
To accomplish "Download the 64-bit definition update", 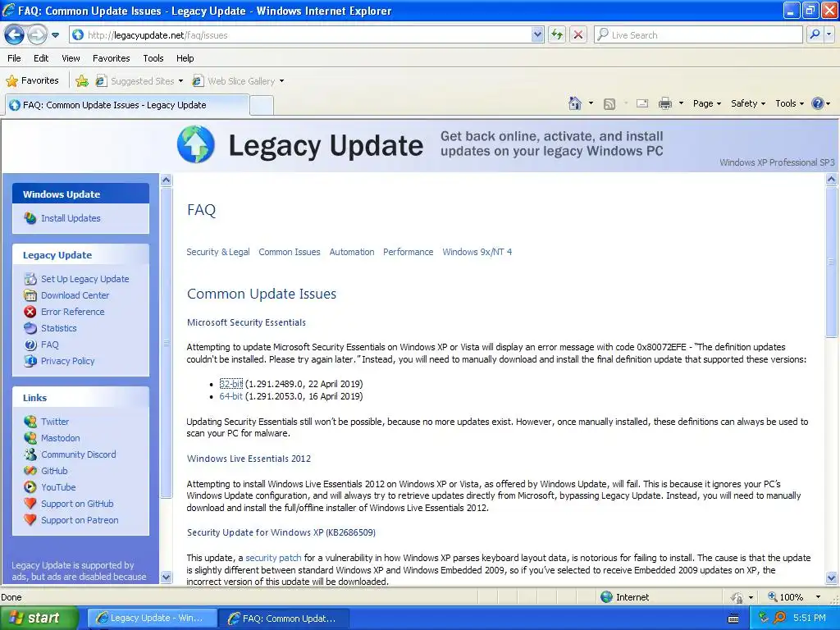I will (x=231, y=396).
